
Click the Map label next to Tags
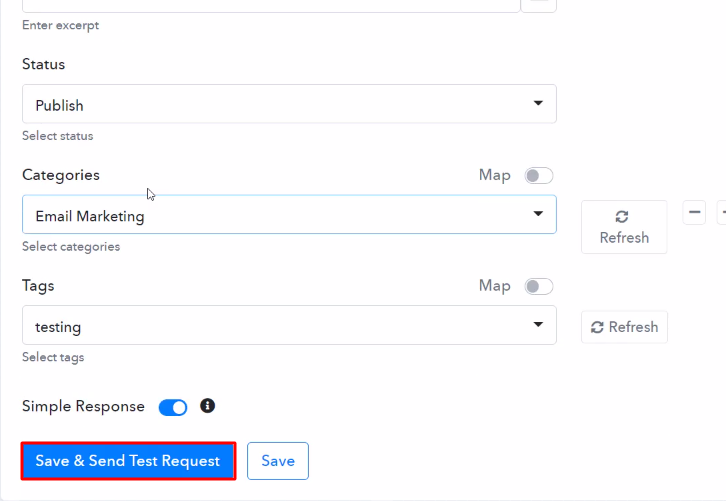pos(494,286)
